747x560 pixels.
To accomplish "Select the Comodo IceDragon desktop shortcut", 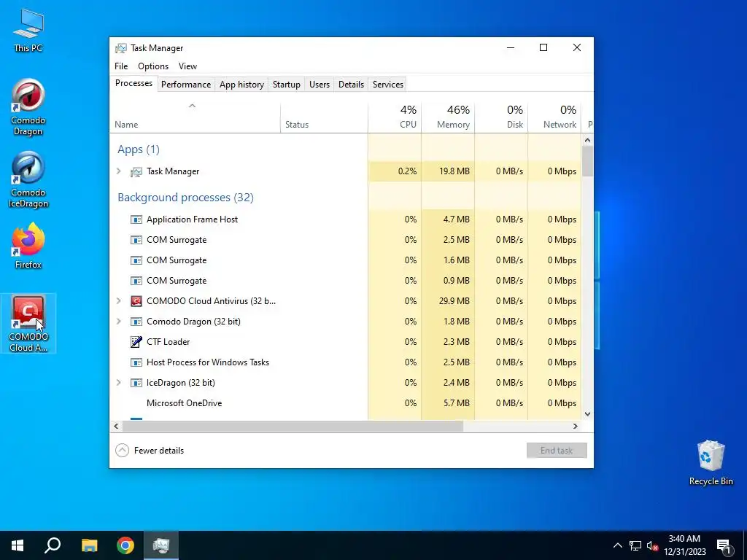I will pyautogui.click(x=28, y=180).
